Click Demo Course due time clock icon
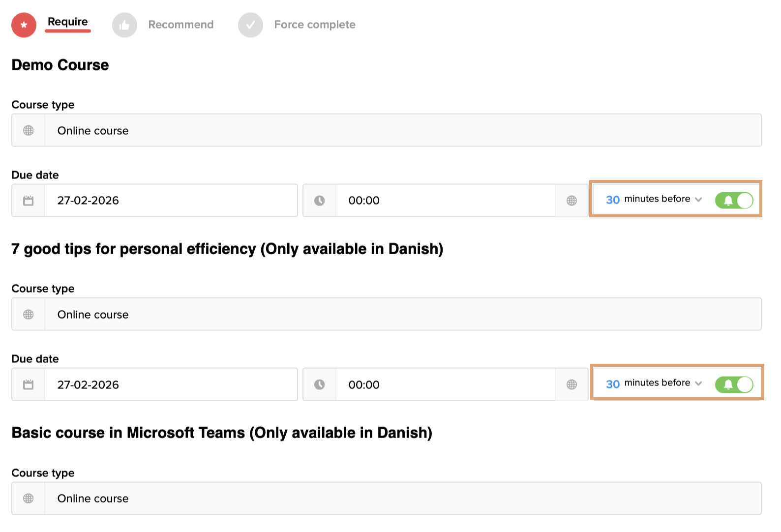The image size is (781, 532). pyautogui.click(x=320, y=201)
